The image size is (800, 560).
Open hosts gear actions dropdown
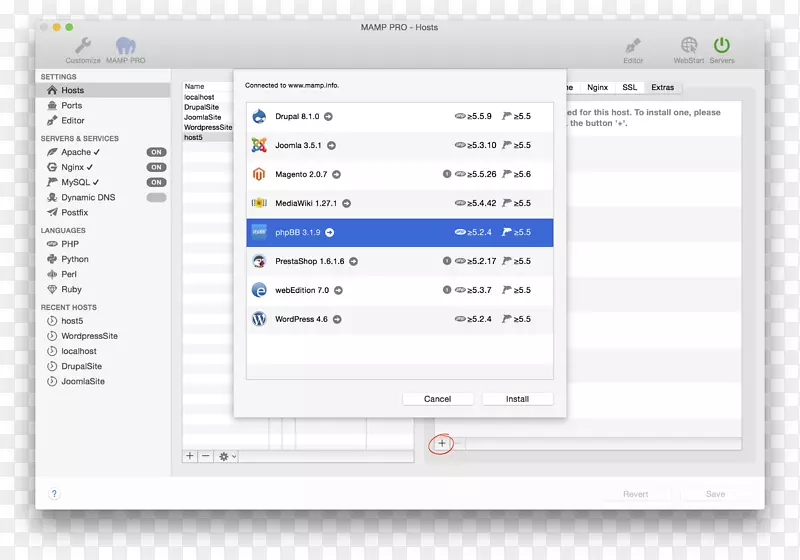pyautogui.click(x=227, y=456)
